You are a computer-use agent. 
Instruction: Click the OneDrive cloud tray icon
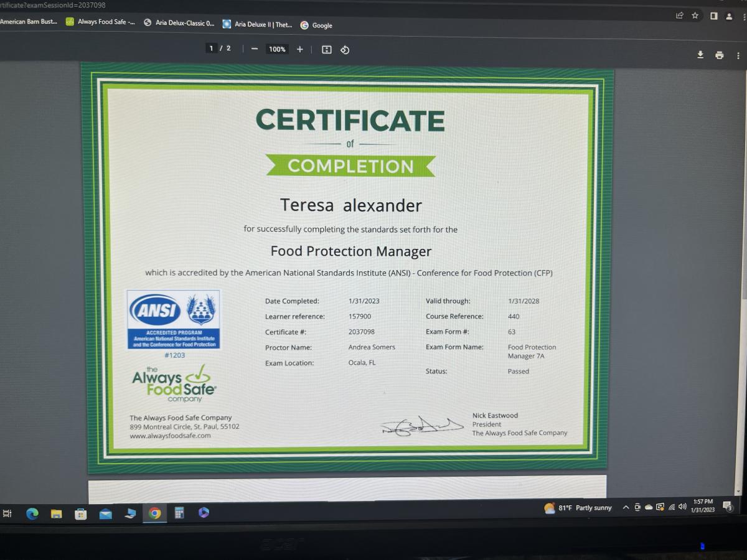(649, 507)
